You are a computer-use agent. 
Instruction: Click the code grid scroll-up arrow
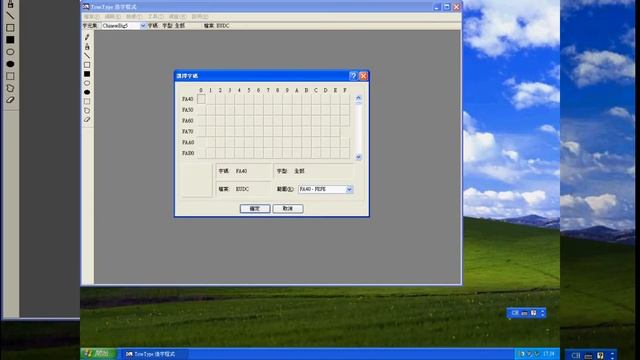click(358, 98)
